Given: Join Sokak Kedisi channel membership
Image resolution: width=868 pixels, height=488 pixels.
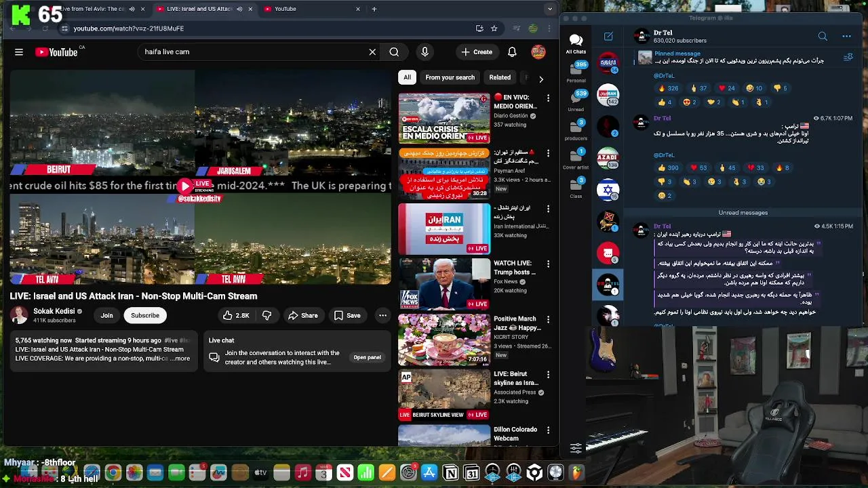Looking at the screenshot, I should click(x=106, y=315).
